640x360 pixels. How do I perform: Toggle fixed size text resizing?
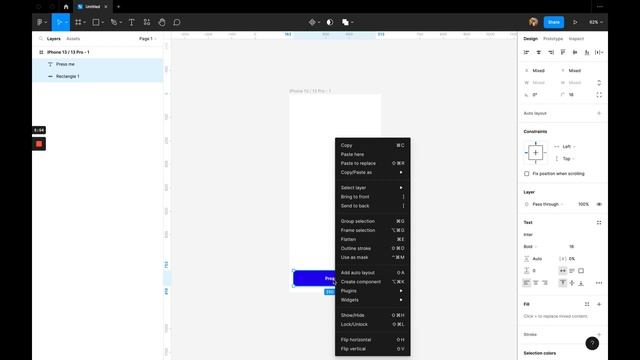[x=581, y=271]
